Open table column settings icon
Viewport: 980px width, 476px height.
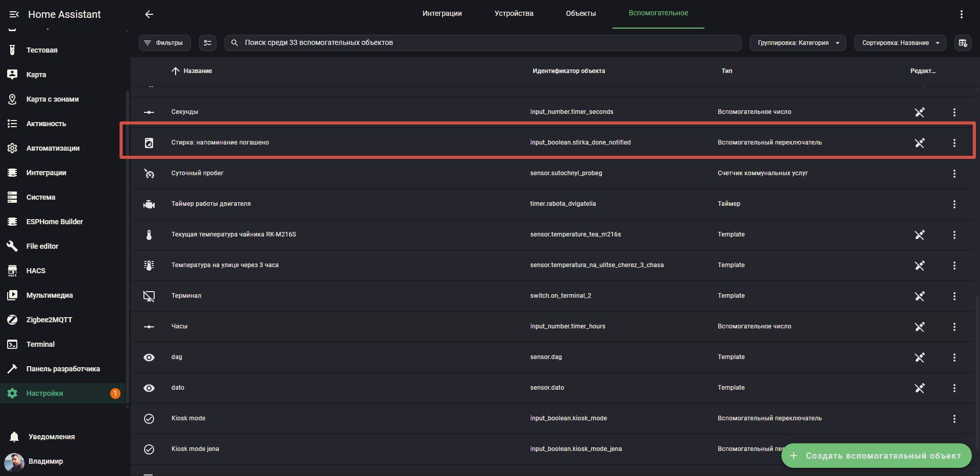[x=963, y=43]
